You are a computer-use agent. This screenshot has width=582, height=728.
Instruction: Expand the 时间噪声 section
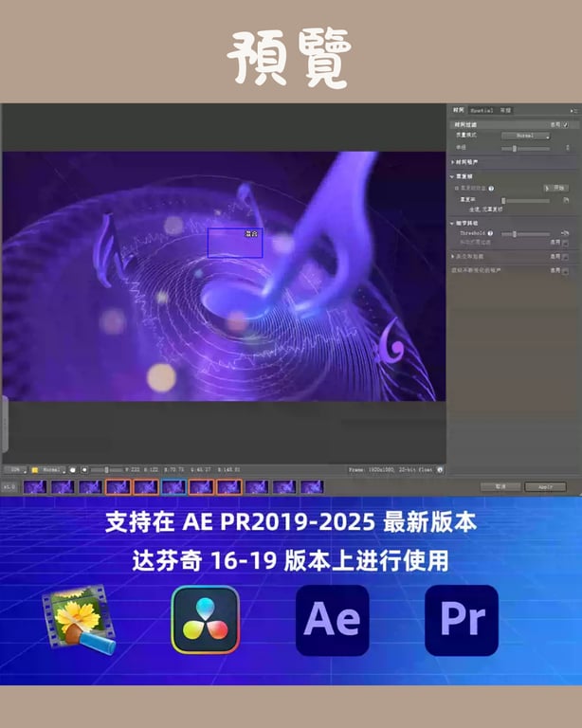click(453, 162)
